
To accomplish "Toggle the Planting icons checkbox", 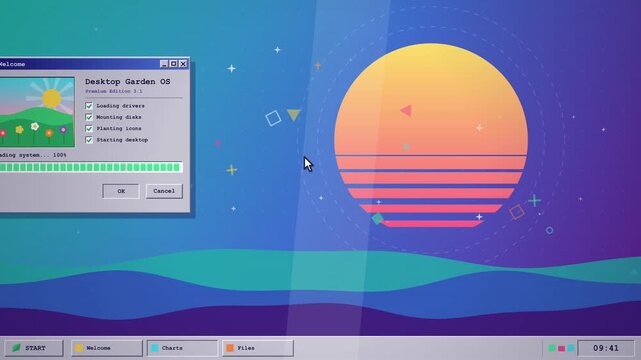I will tap(89, 128).
